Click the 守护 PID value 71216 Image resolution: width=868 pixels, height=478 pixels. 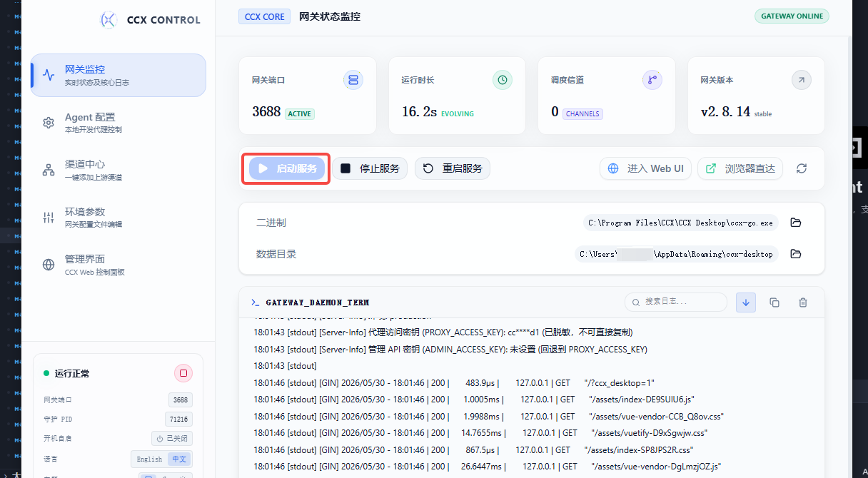(178, 419)
